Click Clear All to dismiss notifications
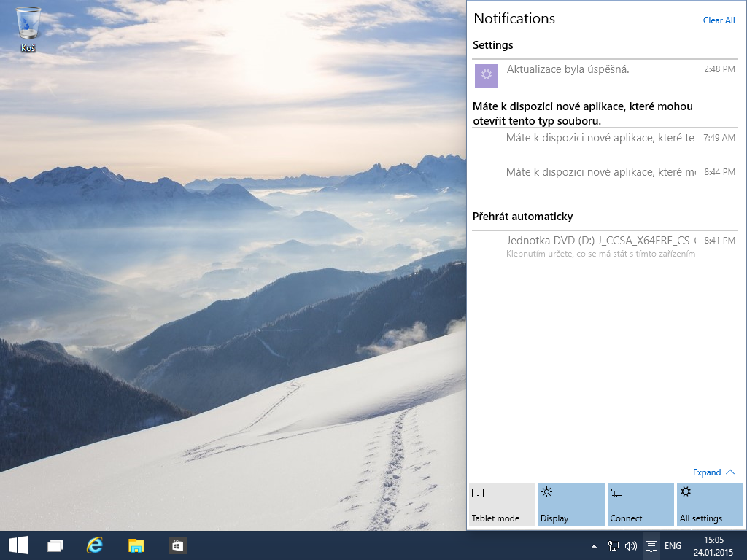Viewport: 747px width, 560px height. pos(719,20)
